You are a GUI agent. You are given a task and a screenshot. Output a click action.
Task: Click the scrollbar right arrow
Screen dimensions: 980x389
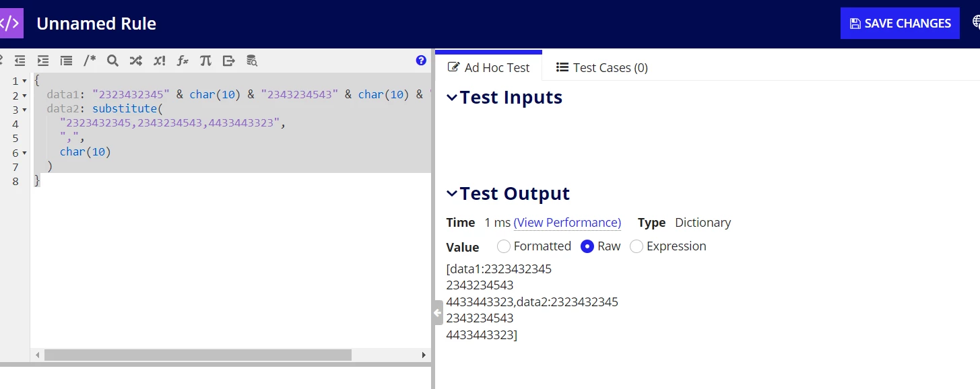424,355
